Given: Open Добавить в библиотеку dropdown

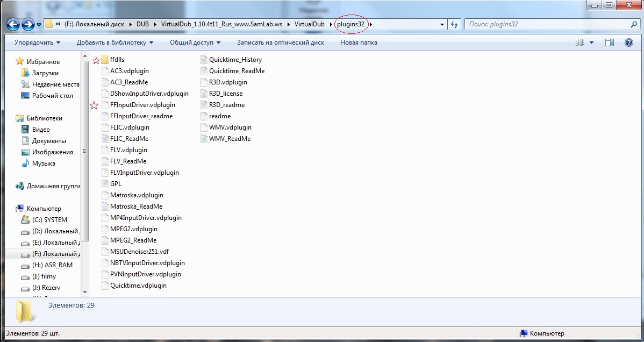Looking at the screenshot, I should click(x=115, y=42).
